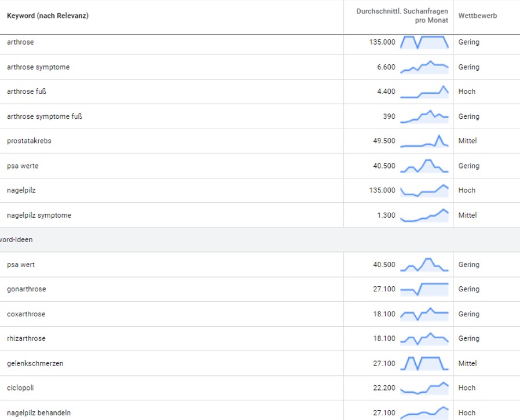Click the coxarthrose keyword
This screenshot has height=420, width=520.
[26, 314]
